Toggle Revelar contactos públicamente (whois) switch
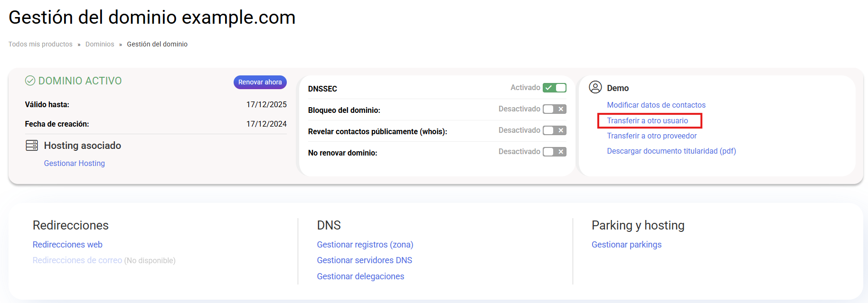 coord(554,130)
